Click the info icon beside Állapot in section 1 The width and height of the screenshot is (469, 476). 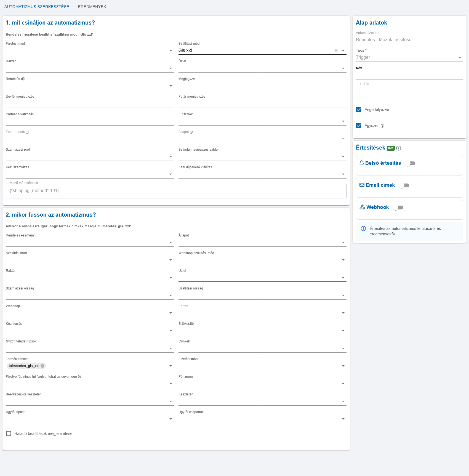point(191,132)
